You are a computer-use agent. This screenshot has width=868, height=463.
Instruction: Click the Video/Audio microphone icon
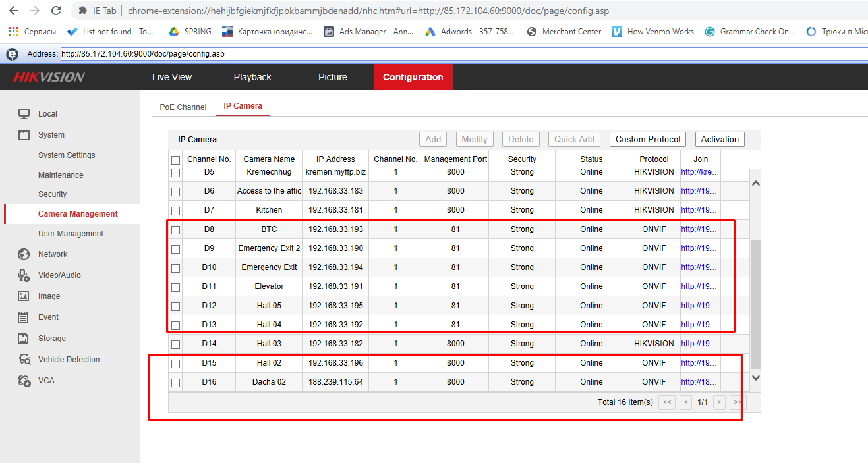click(x=24, y=275)
